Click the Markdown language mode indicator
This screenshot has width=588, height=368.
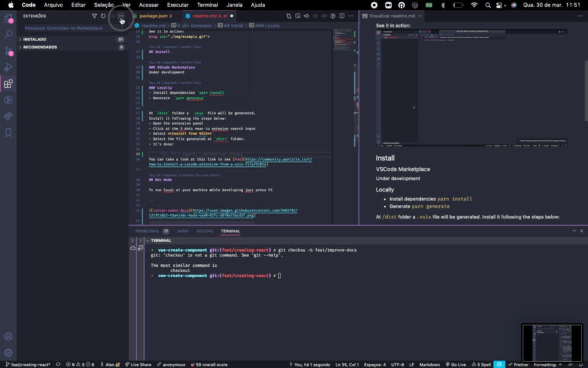[429, 364]
